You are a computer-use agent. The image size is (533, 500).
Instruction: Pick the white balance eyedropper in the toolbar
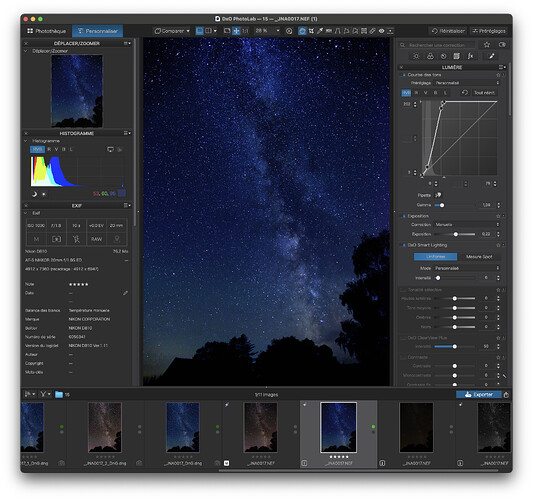(320, 31)
